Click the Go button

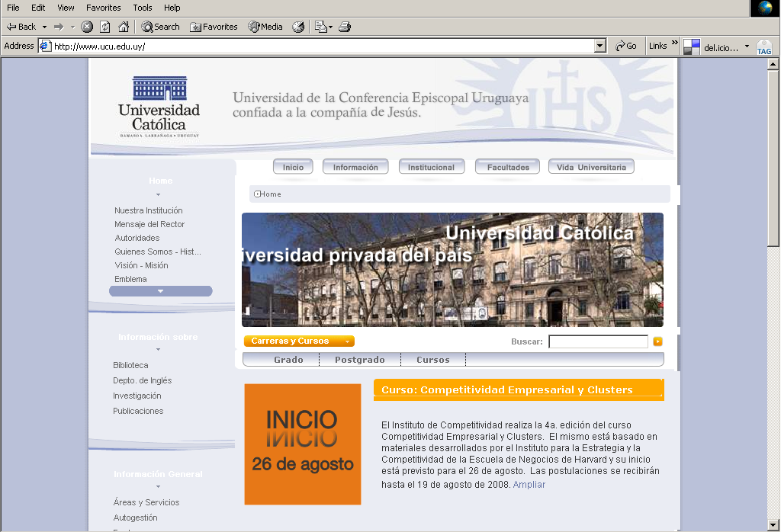[626, 46]
